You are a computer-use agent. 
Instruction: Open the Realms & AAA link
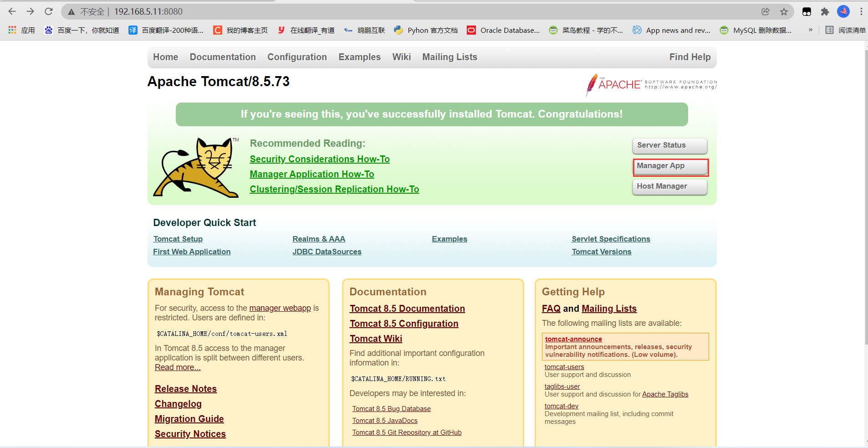click(319, 239)
